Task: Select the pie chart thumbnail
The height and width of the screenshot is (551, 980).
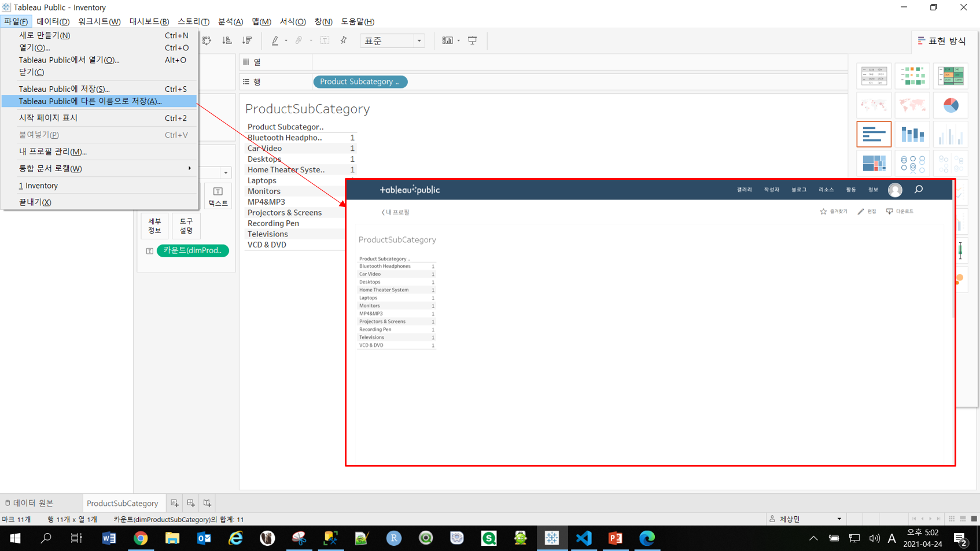Action: click(x=950, y=105)
